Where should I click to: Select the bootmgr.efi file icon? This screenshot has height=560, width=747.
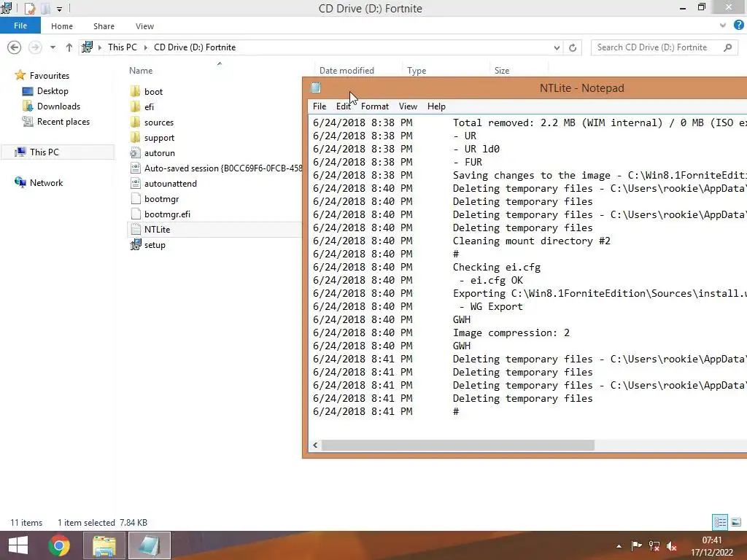pyautogui.click(x=135, y=214)
